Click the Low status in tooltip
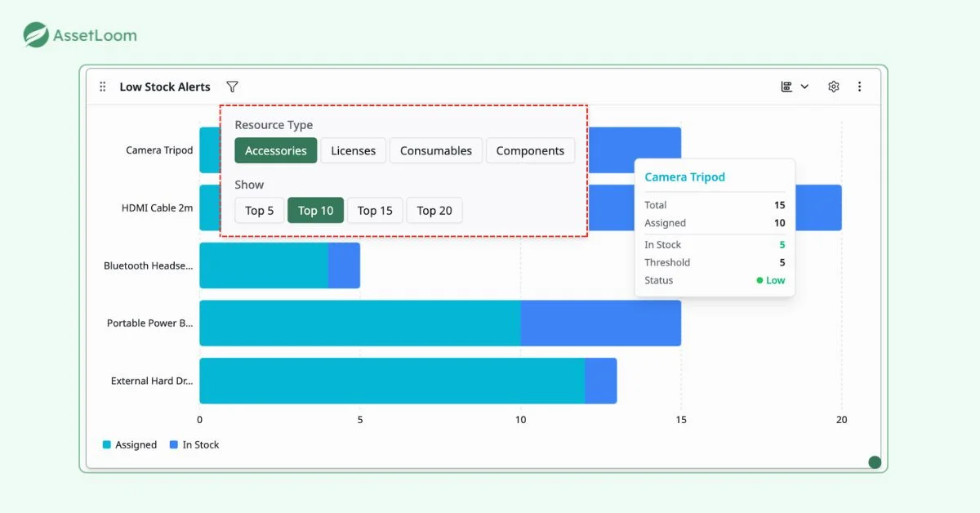 pos(771,280)
